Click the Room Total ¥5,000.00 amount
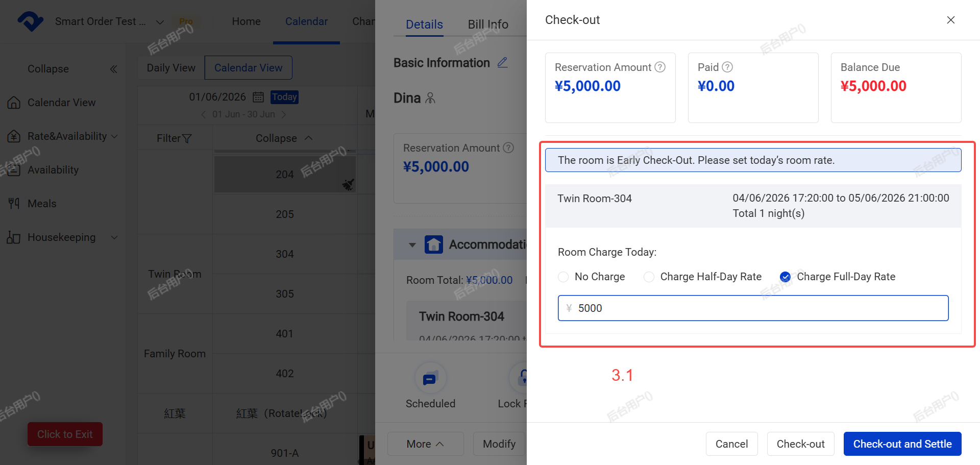 tap(489, 280)
